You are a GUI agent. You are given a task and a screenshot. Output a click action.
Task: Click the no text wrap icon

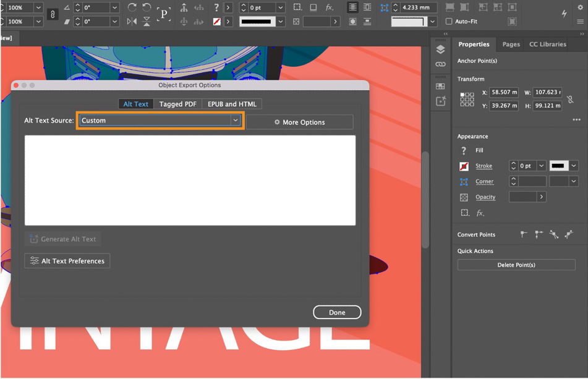click(x=352, y=7)
